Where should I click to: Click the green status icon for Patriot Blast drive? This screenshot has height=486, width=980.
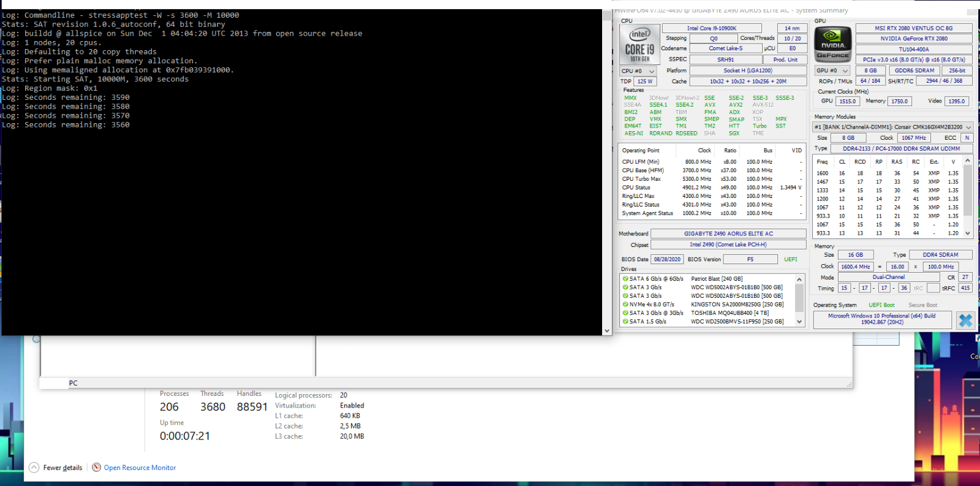click(x=625, y=279)
